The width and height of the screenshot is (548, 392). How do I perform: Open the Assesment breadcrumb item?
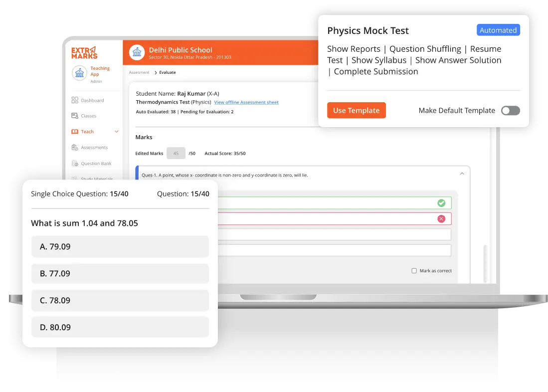(x=139, y=72)
